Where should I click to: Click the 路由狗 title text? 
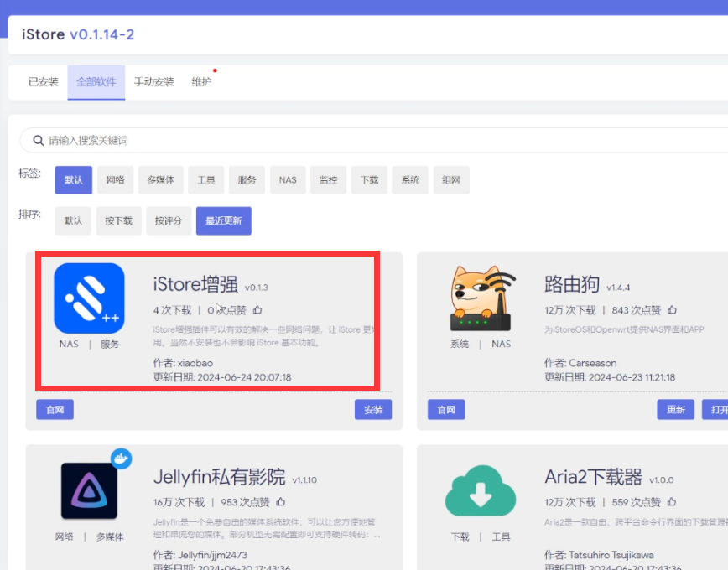(x=572, y=284)
